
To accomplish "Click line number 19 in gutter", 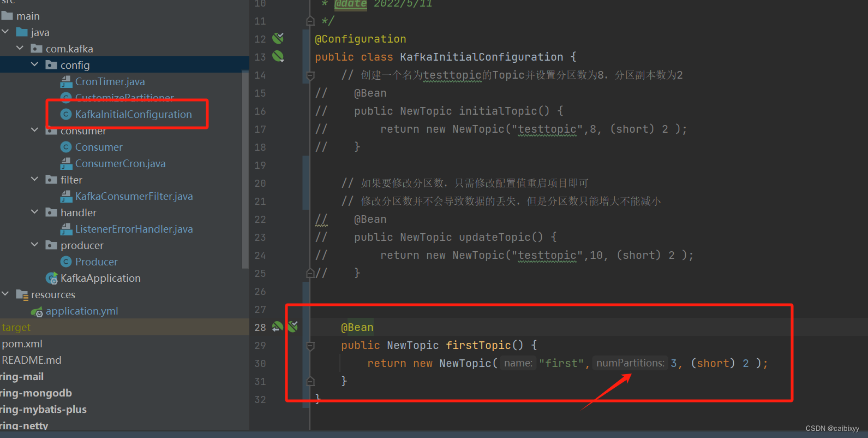I will [x=260, y=165].
